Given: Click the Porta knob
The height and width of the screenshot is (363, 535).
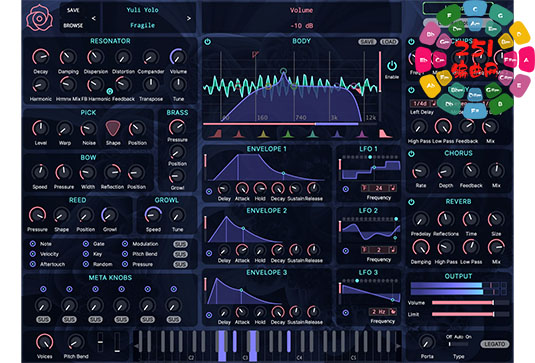Looking at the screenshot, I should (x=426, y=342).
